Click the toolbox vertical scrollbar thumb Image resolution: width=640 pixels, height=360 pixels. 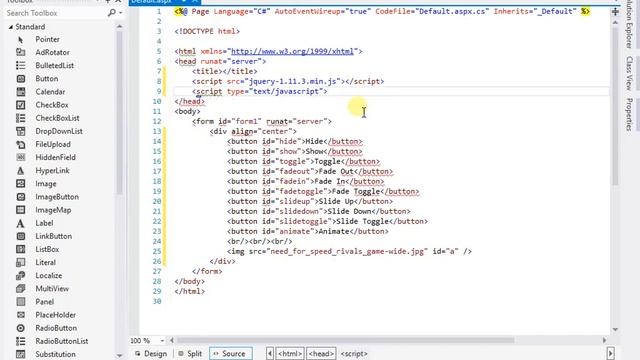tap(119, 112)
